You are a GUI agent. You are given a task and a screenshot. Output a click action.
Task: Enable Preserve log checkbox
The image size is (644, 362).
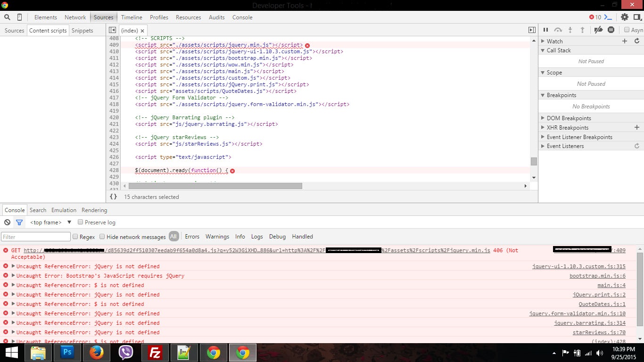point(80,222)
